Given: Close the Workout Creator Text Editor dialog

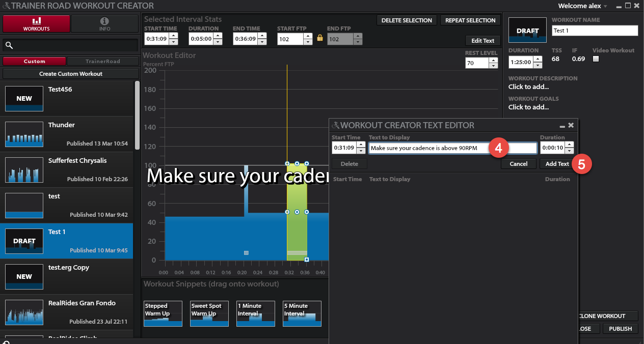Looking at the screenshot, I should coord(571,125).
